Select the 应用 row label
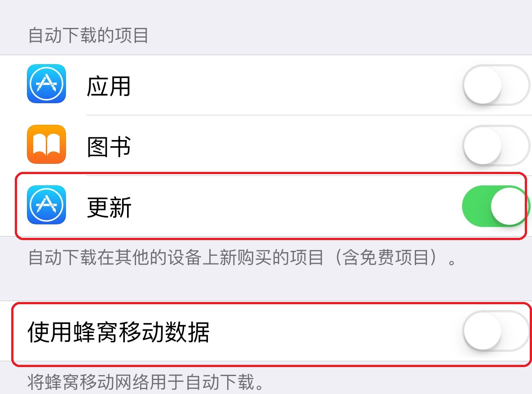The width and height of the screenshot is (532, 394). [109, 86]
